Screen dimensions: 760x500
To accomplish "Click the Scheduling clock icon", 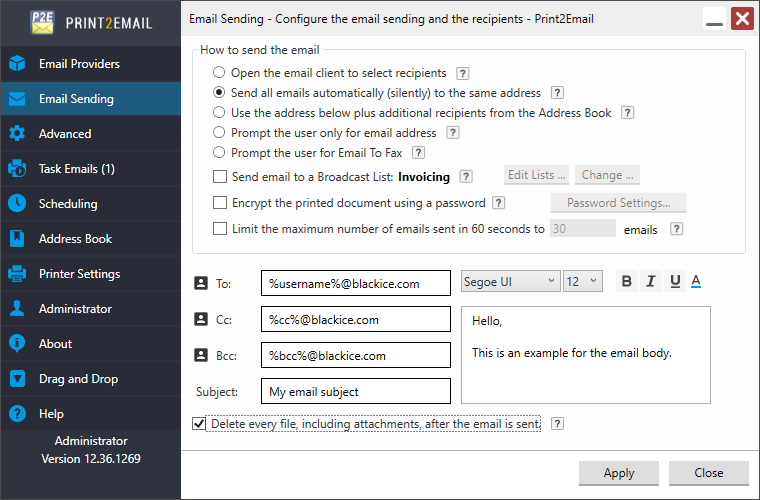I will click(x=17, y=203).
